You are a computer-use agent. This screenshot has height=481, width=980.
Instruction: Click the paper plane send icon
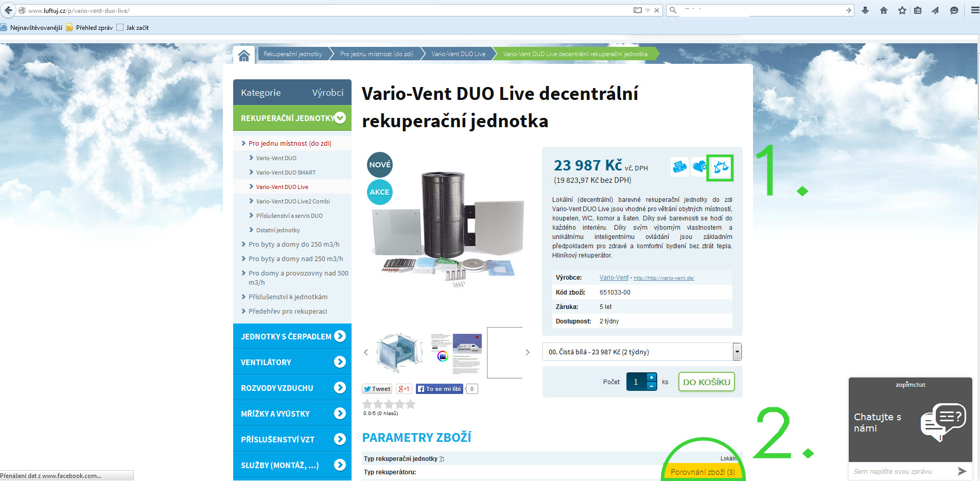935,10
